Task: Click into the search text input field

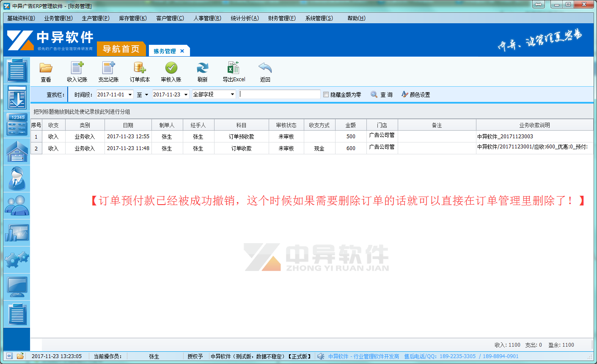Action: [x=280, y=94]
